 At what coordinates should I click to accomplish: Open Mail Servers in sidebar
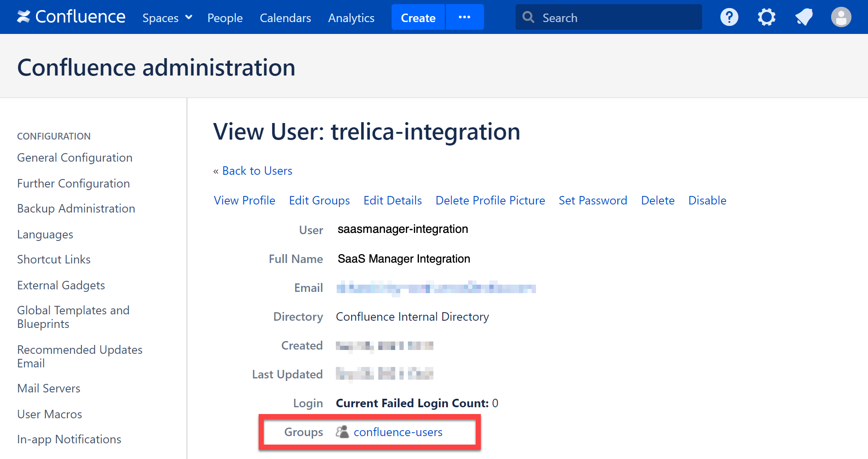[49, 388]
